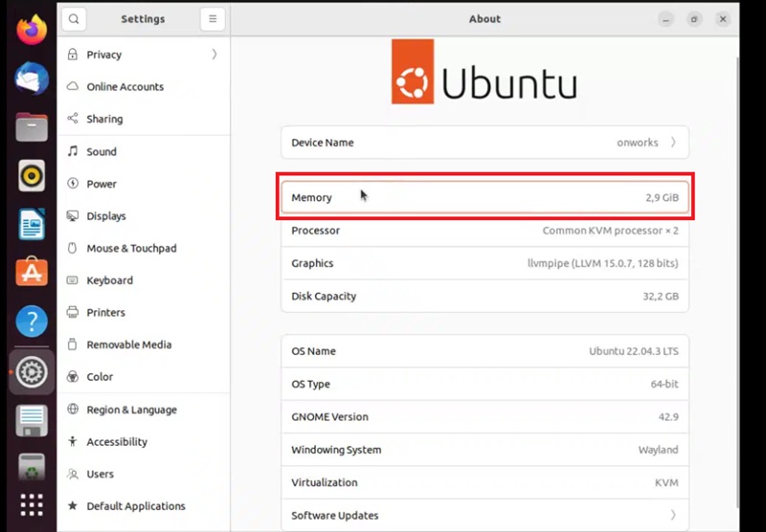Click Common KVM processor × 2 value
The width and height of the screenshot is (766, 532).
[610, 231]
